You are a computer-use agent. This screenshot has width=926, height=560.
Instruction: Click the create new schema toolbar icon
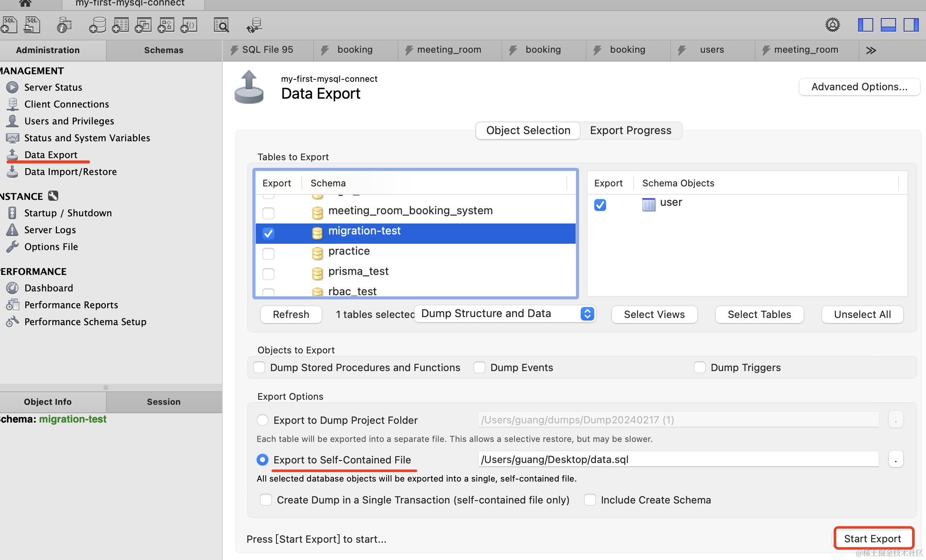pos(97,25)
